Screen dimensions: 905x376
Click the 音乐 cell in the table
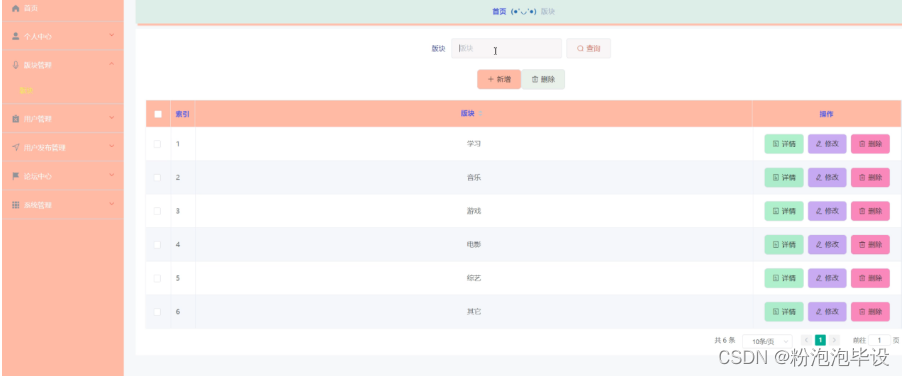point(474,177)
